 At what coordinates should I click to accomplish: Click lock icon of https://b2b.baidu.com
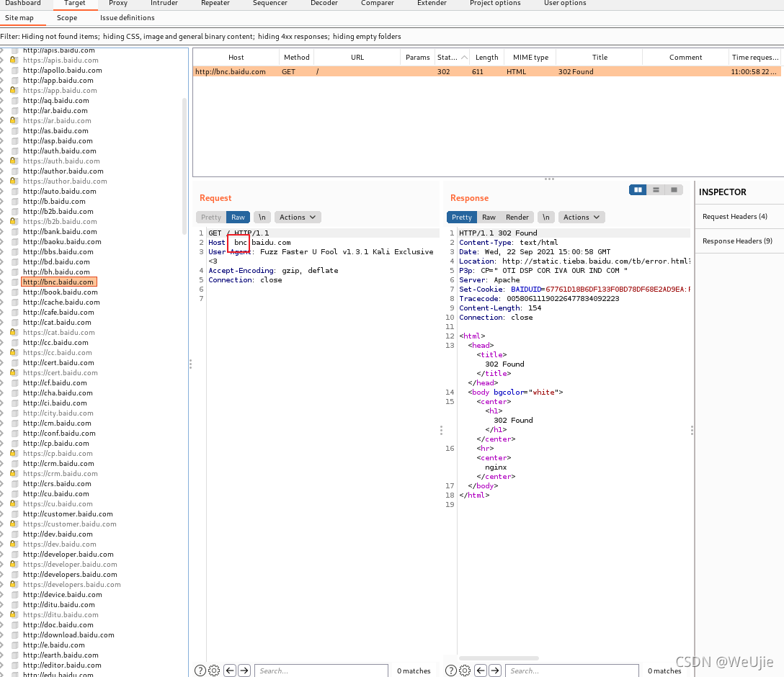[14, 221]
